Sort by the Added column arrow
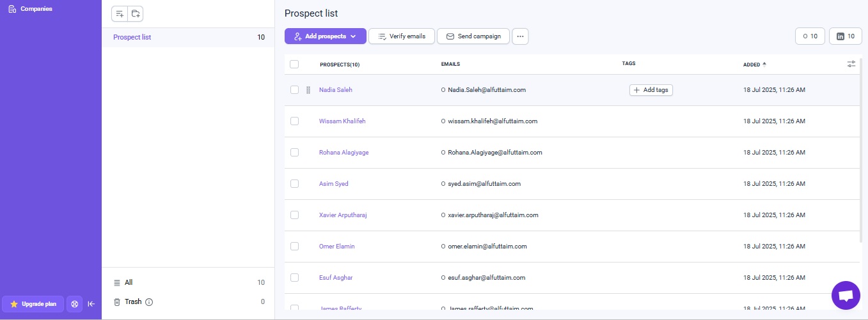The image size is (868, 320). tap(764, 64)
